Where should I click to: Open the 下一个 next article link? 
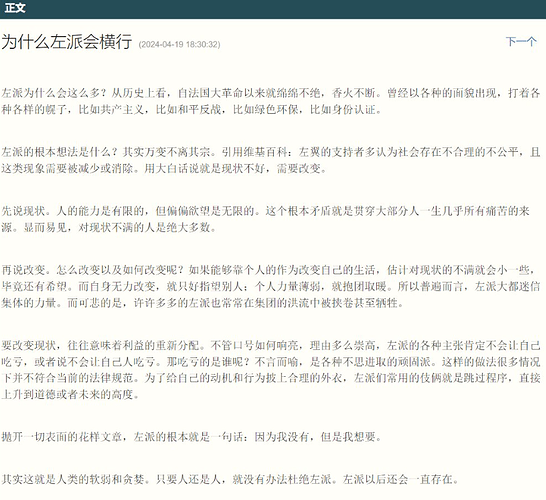pos(521,42)
